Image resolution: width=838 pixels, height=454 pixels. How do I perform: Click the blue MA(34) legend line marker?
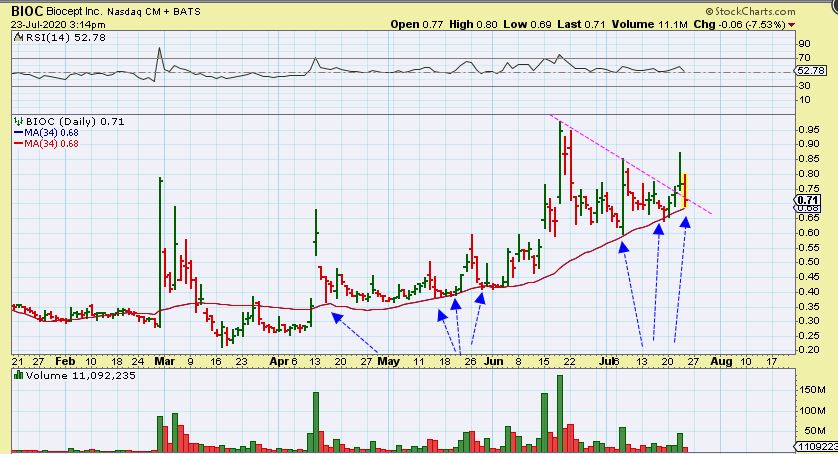tap(18, 133)
